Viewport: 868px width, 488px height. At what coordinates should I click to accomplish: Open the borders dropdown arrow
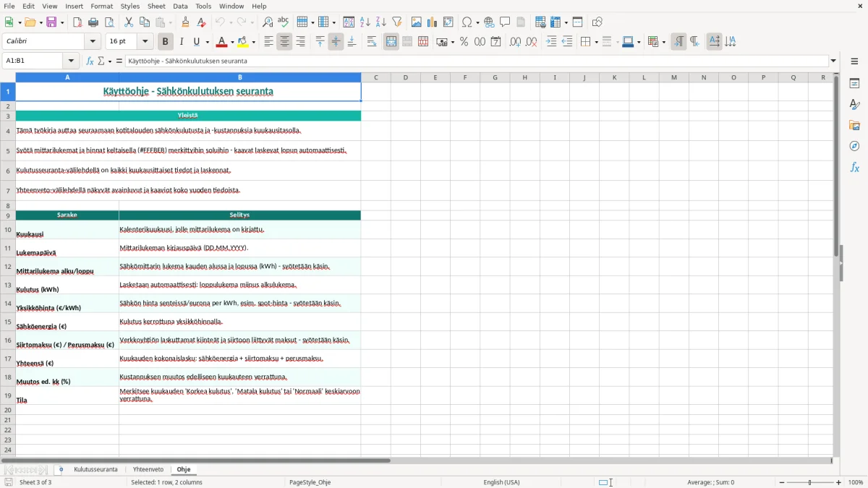[595, 42]
